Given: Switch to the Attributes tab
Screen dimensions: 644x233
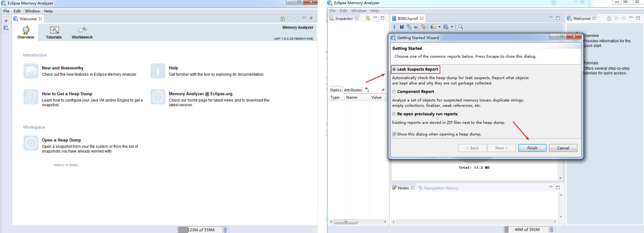Looking at the screenshot, I should coord(353,90).
